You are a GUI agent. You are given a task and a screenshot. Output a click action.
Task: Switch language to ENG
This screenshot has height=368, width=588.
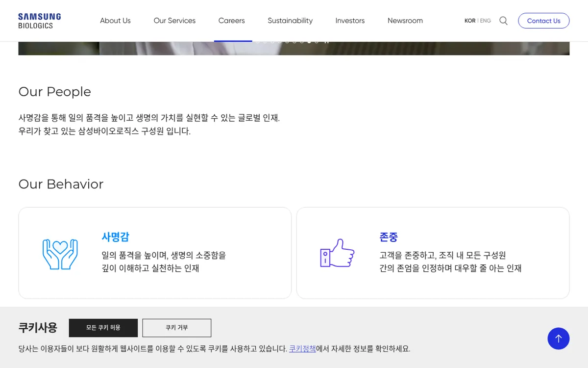pyautogui.click(x=485, y=21)
